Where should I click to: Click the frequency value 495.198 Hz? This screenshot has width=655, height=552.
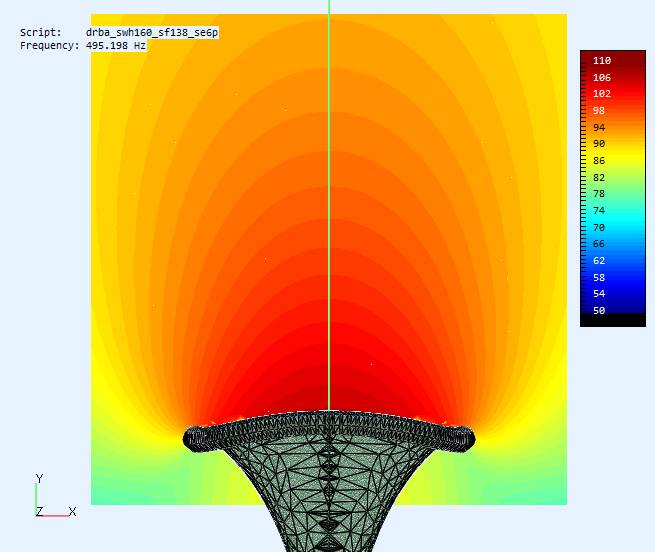[116, 46]
